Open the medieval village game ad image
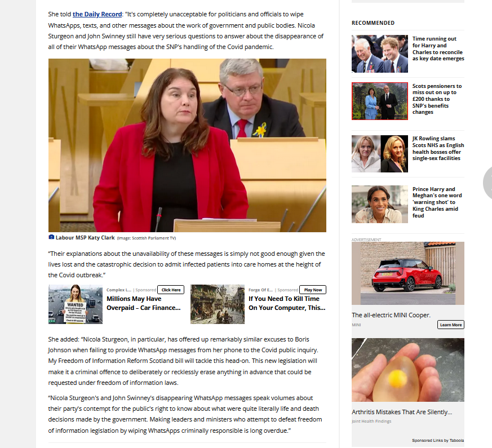Screen dimensions: 492x448 [218, 304]
